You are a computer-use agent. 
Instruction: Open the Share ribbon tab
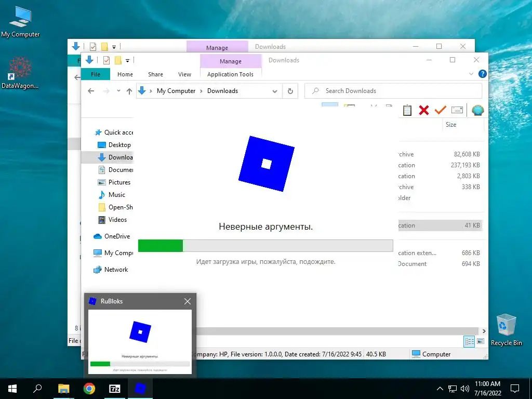(x=155, y=74)
